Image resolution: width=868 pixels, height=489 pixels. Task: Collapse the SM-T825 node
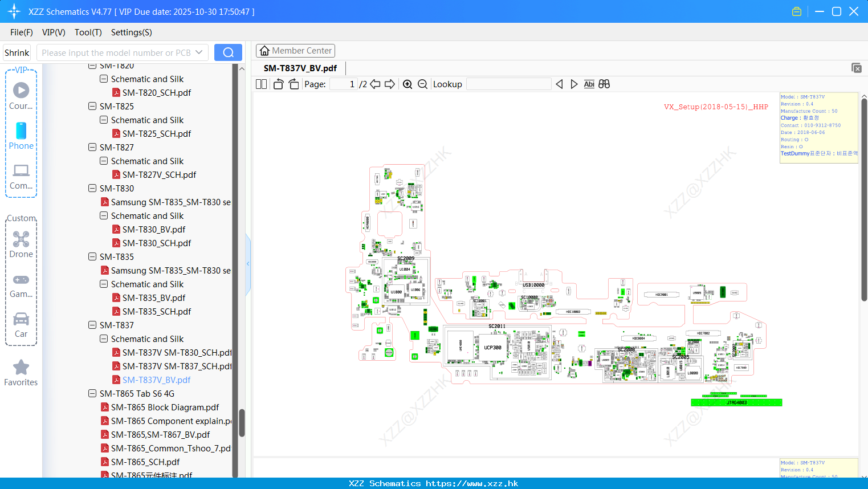pyautogui.click(x=92, y=106)
